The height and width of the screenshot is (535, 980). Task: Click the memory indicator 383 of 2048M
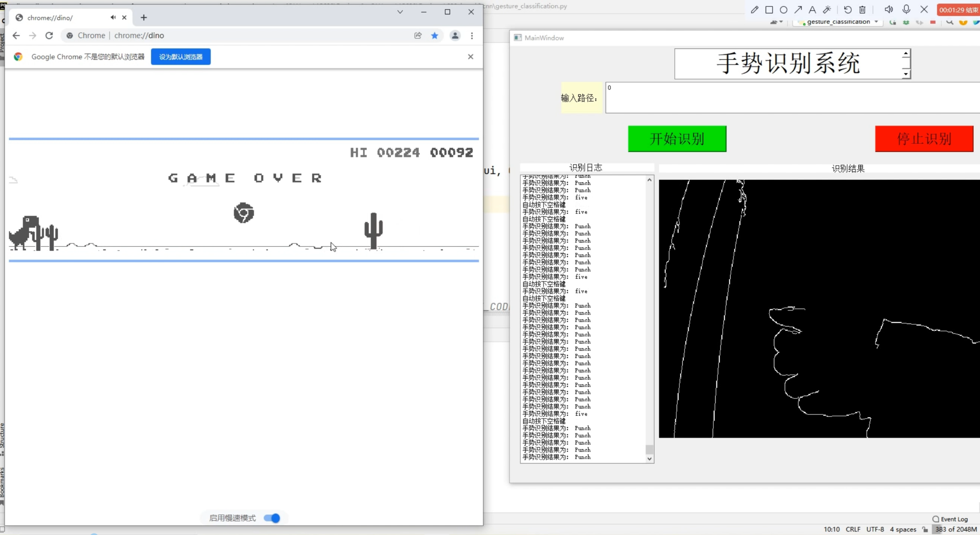pos(955,529)
